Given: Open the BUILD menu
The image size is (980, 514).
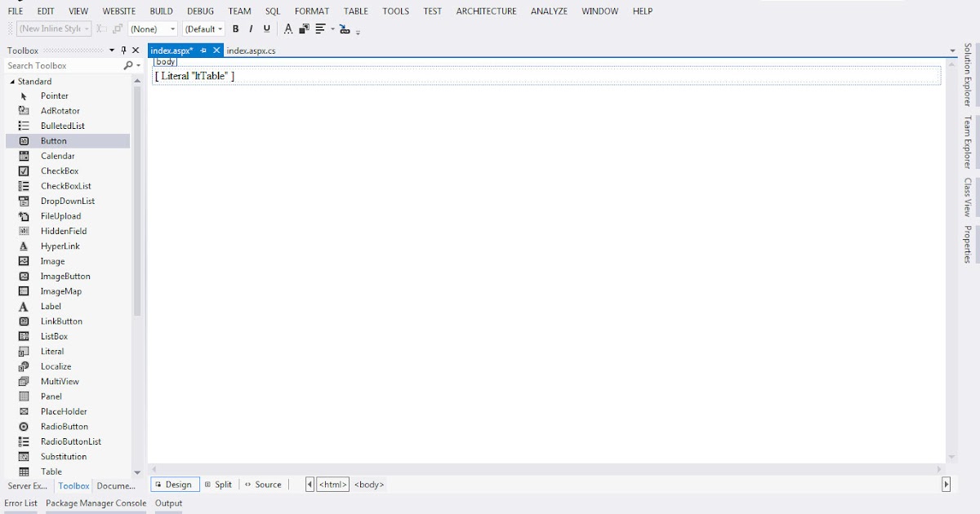Looking at the screenshot, I should (160, 11).
